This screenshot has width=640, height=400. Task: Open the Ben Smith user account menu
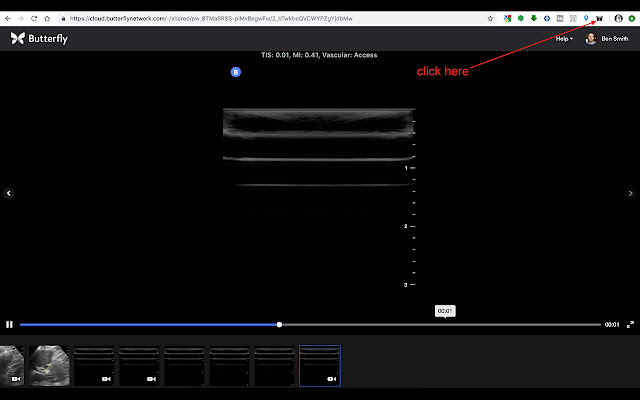[616, 38]
